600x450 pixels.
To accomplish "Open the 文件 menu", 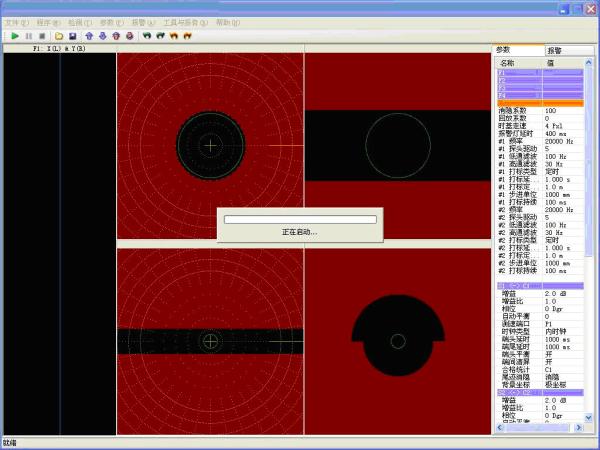I will pos(17,23).
